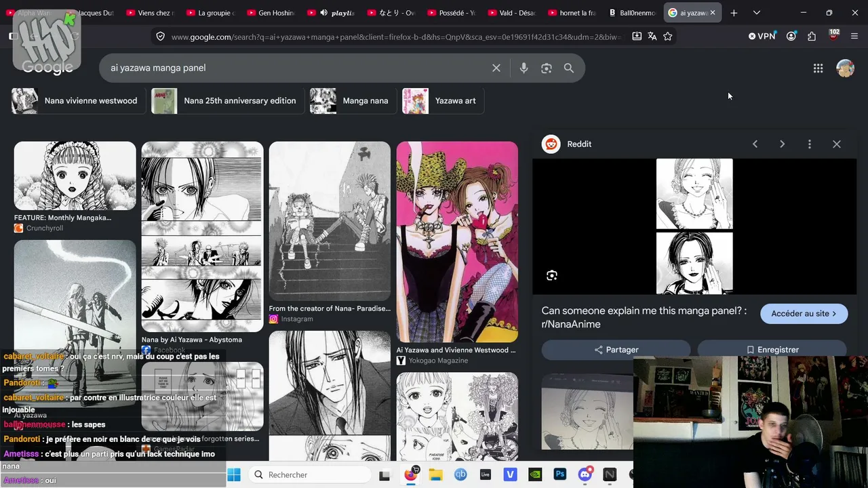Open the Nana by Ai Yazawa Abystoma image
The width and height of the screenshot is (868, 488).
click(x=202, y=237)
